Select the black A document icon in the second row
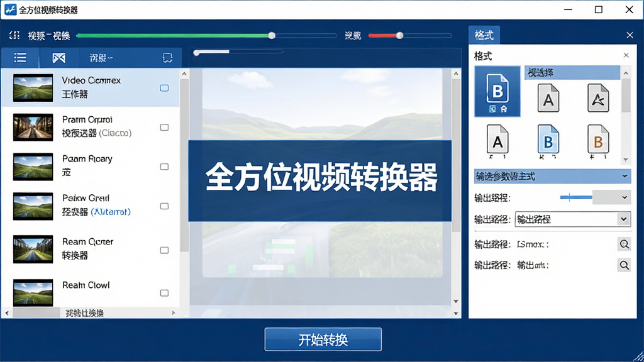The width and height of the screenshot is (644, 362). (497, 140)
